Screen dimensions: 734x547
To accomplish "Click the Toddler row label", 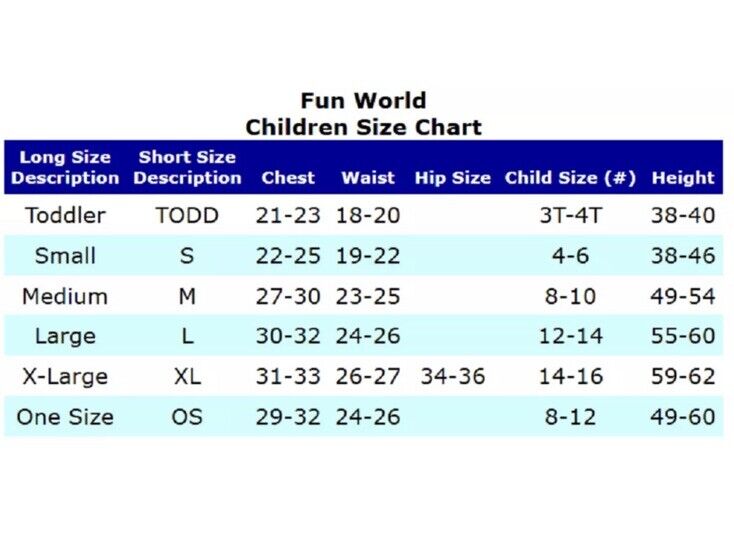I will (x=66, y=215).
